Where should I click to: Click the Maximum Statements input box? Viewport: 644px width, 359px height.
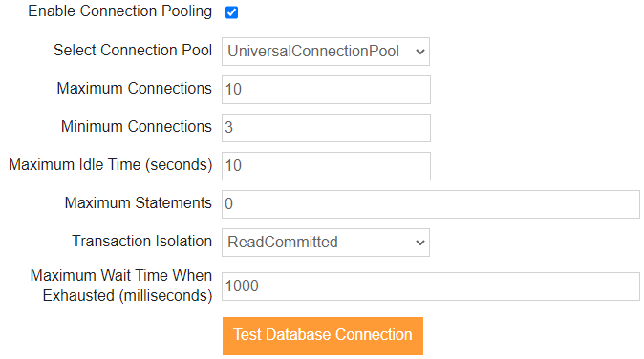click(430, 204)
